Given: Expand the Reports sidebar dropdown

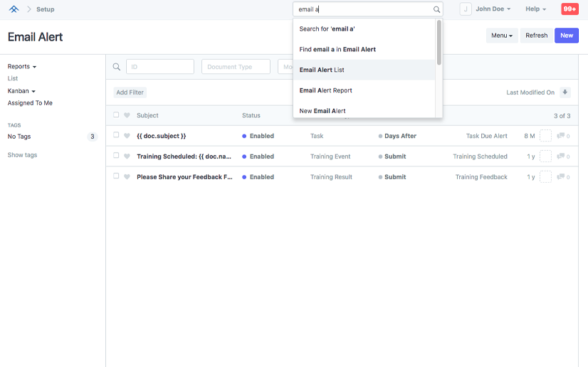Looking at the screenshot, I should pyautogui.click(x=22, y=66).
